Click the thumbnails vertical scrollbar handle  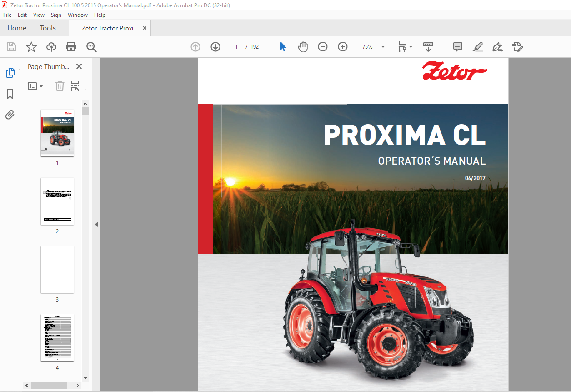point(85,111)
